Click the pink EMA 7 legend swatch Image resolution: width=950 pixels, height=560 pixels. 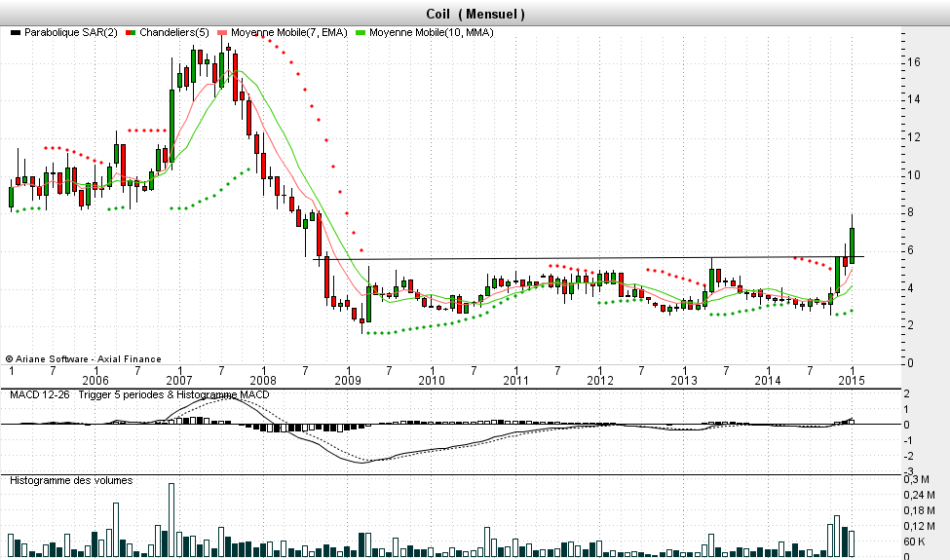click(223, 33)
